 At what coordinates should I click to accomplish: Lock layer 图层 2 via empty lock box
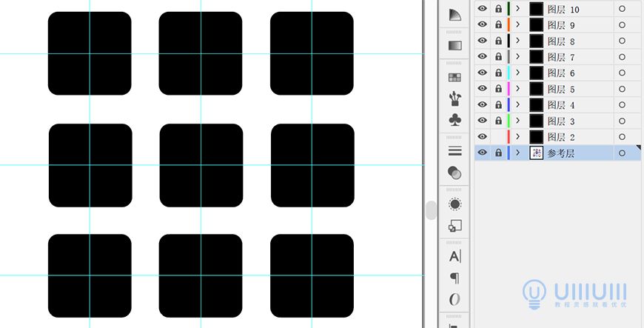coord(498,137)
